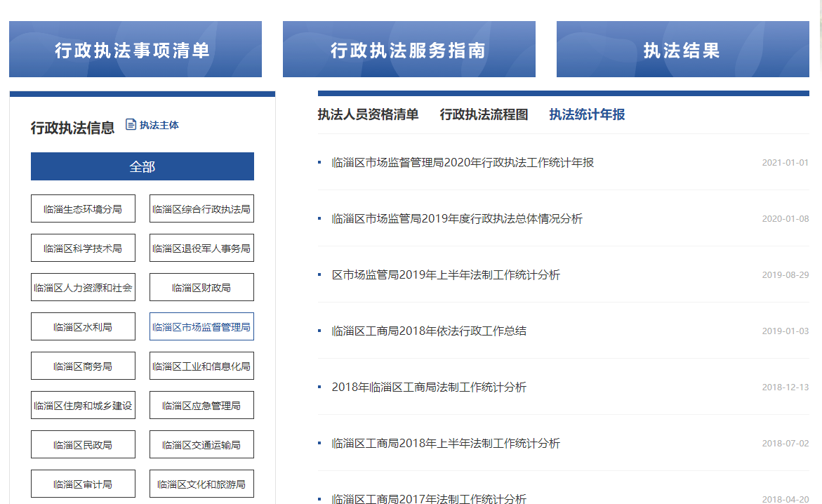The image size is (822, 504).
Task: Click the document icon beside 执法主体
Action: (131, 125)
